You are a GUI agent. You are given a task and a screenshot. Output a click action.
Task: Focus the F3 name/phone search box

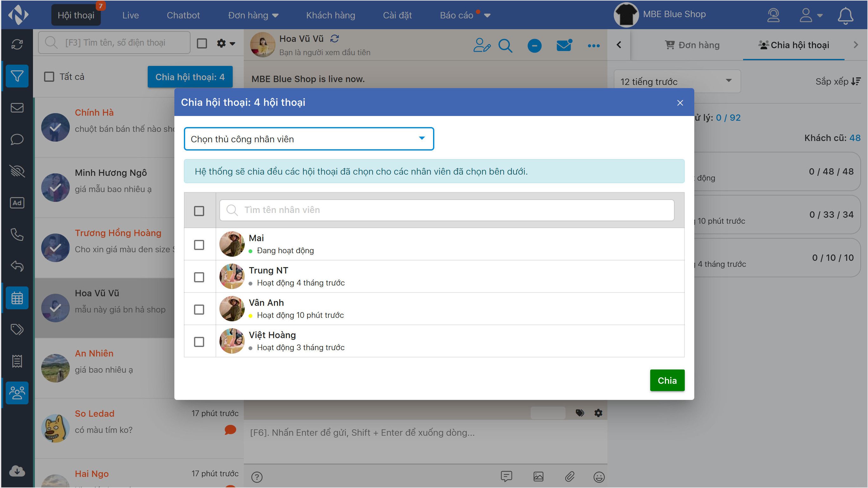(114, 43)
